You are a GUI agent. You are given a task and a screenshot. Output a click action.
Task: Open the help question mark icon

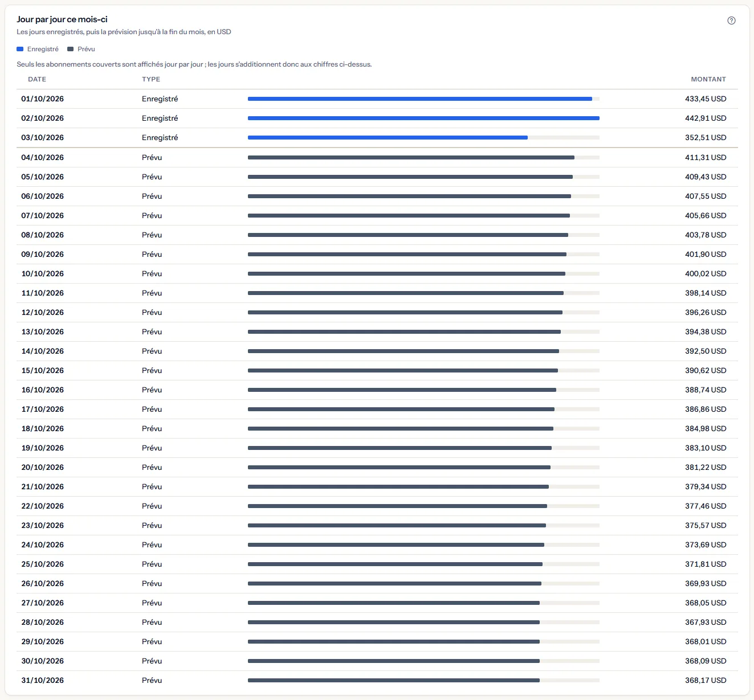(731, 21)
